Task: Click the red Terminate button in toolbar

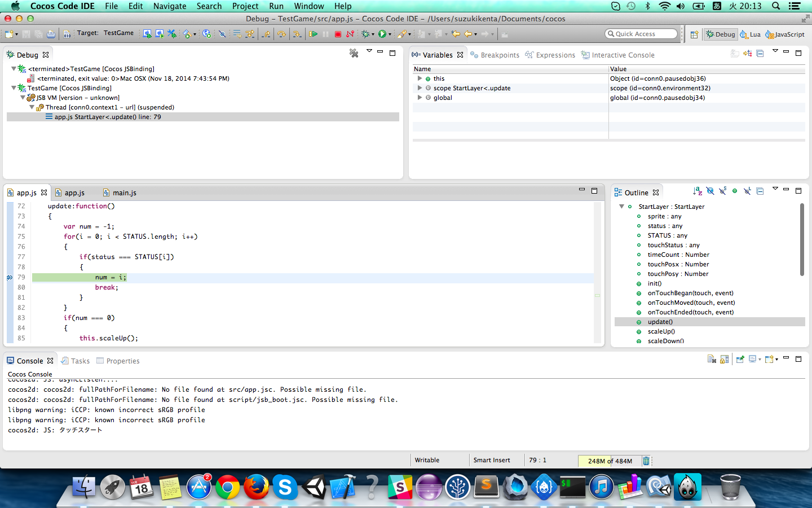Action: pyautogui.click(x=338, y=34)
